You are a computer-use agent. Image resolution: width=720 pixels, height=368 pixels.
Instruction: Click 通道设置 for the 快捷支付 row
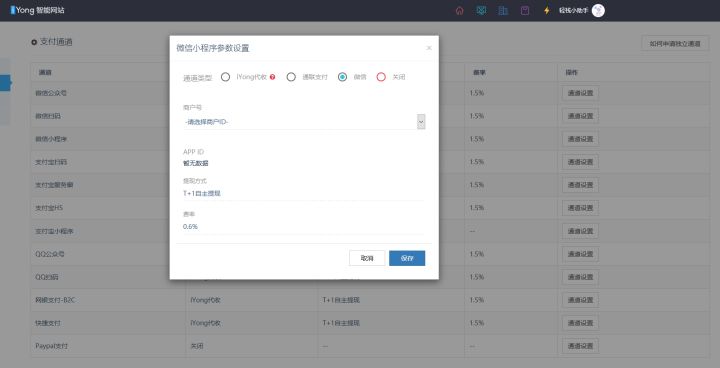point(580,323)
